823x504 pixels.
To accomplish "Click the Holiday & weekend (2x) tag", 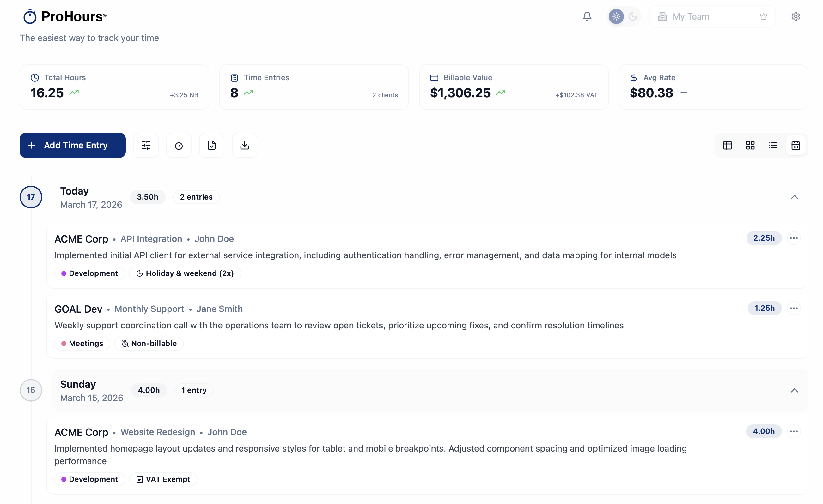I will 185,273.
